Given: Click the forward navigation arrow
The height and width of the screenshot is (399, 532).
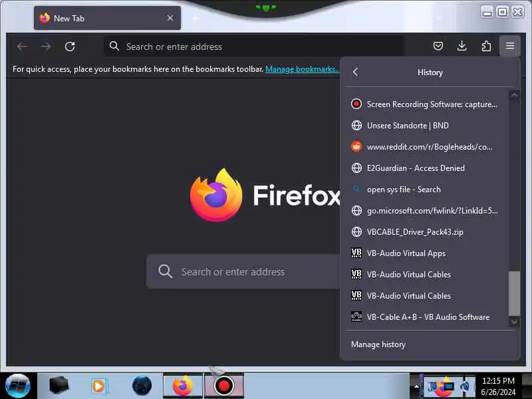Looking at the screenshot, I should [45, 47].
